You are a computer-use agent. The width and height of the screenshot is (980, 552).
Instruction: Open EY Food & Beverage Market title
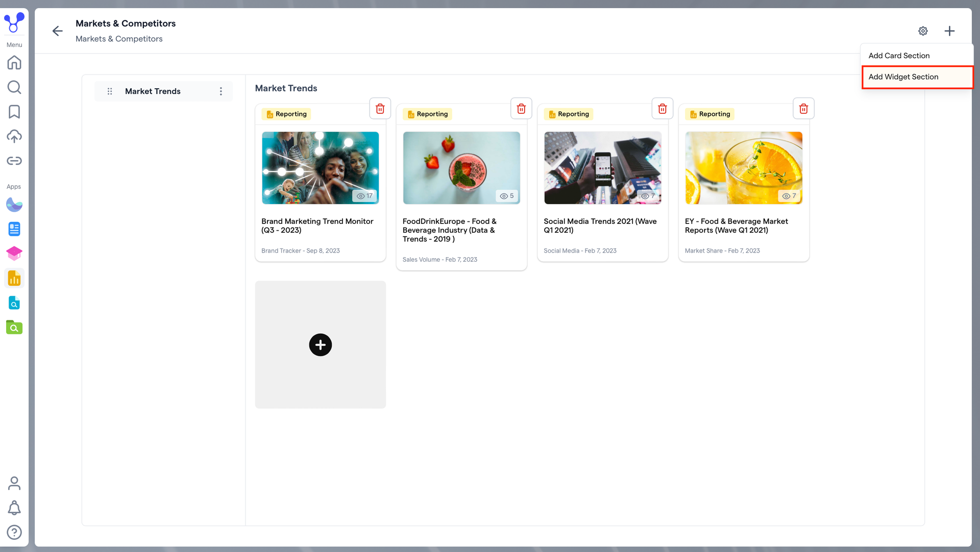[737, 225]
